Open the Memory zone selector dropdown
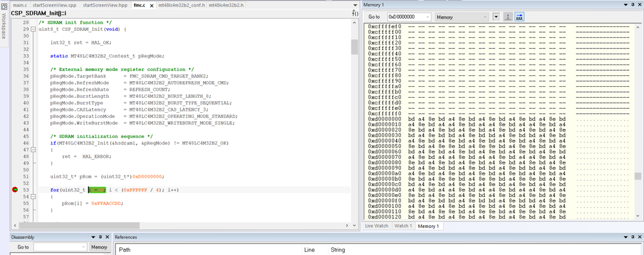This screenshot has width=644, height=255. 485,17
